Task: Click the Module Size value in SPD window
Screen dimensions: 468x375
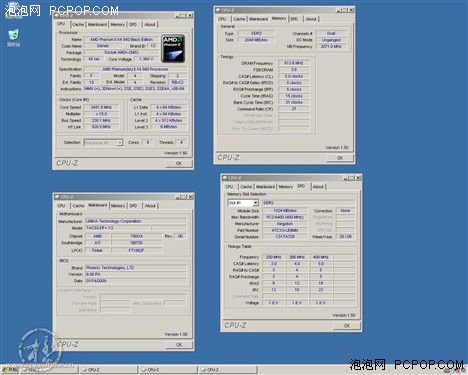Action: (285, 211)
